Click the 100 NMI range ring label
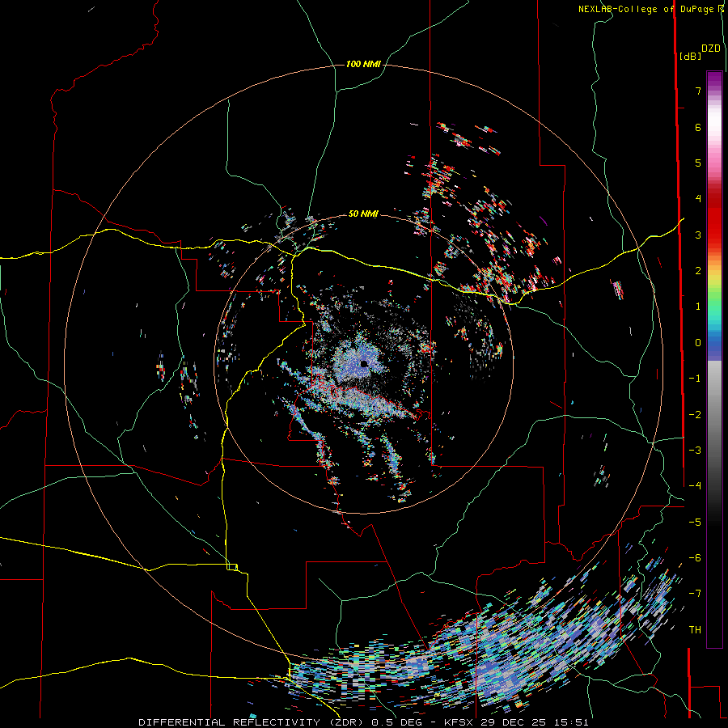The image size is (728, 728). click(363, 64)
